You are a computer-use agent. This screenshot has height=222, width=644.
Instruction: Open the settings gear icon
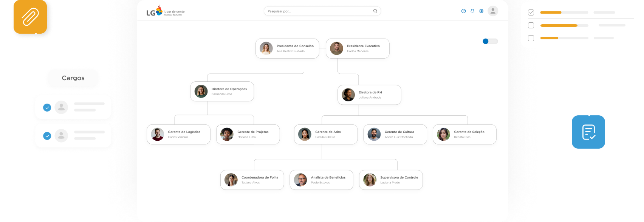(x=481, y=11)
